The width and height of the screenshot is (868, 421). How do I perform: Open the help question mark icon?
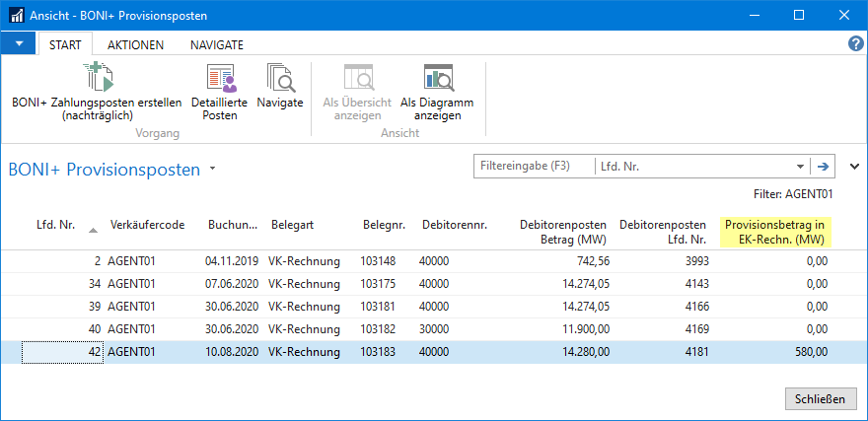tap(855, 44)
